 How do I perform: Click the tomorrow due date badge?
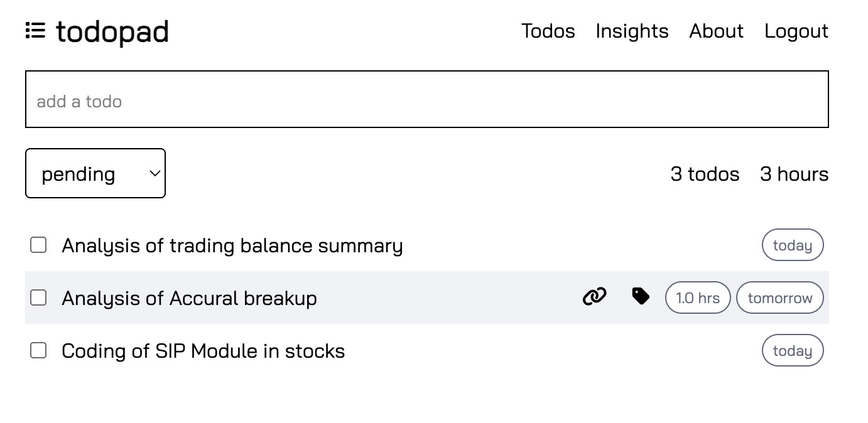coord(780,297)
